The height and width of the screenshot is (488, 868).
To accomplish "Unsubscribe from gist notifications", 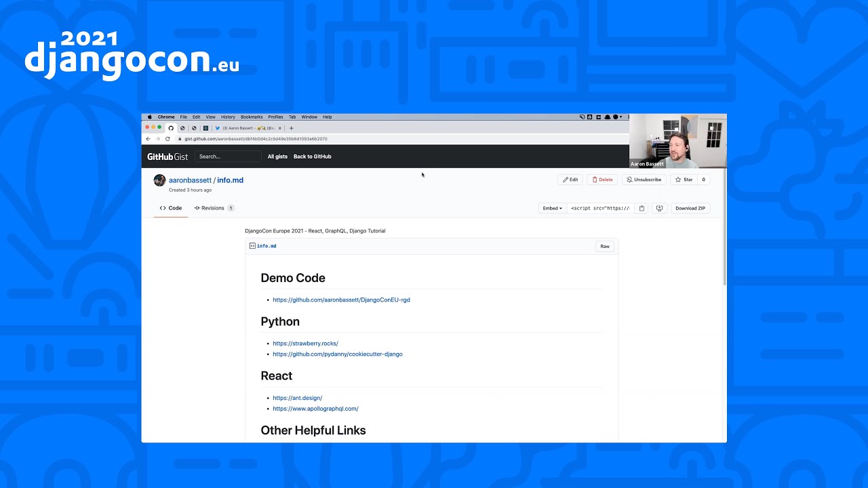I will tap(644, 180).
